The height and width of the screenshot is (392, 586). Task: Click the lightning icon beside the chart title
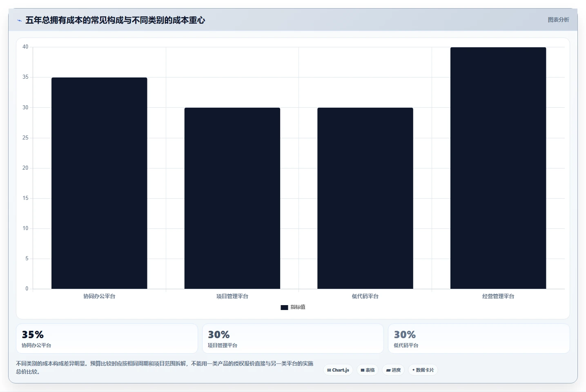19,20
